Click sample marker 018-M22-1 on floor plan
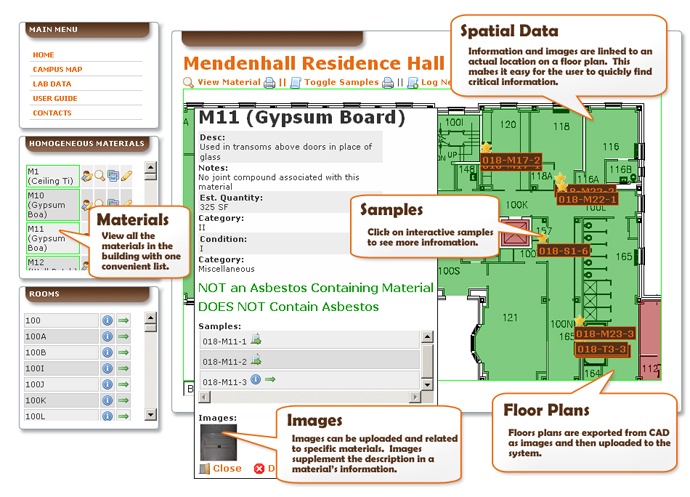Image resolution: width=690 pixels, height=497 pixels. pos(588,199)
